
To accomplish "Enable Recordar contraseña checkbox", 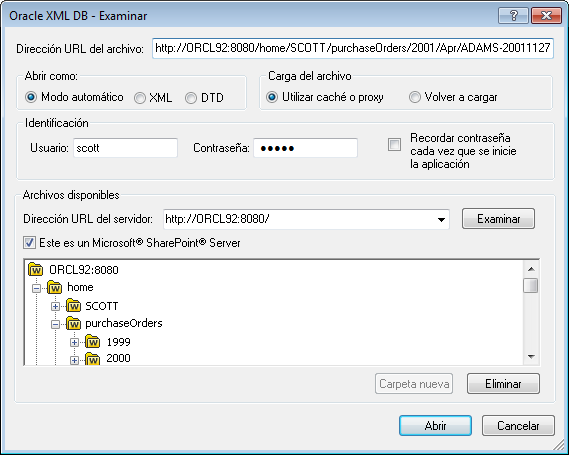I will pyautogui.click(x=394, y=144).
